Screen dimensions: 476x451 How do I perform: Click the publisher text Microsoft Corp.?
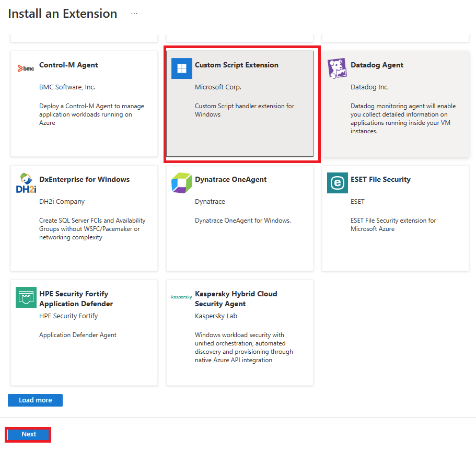click(x=218, y=87)
